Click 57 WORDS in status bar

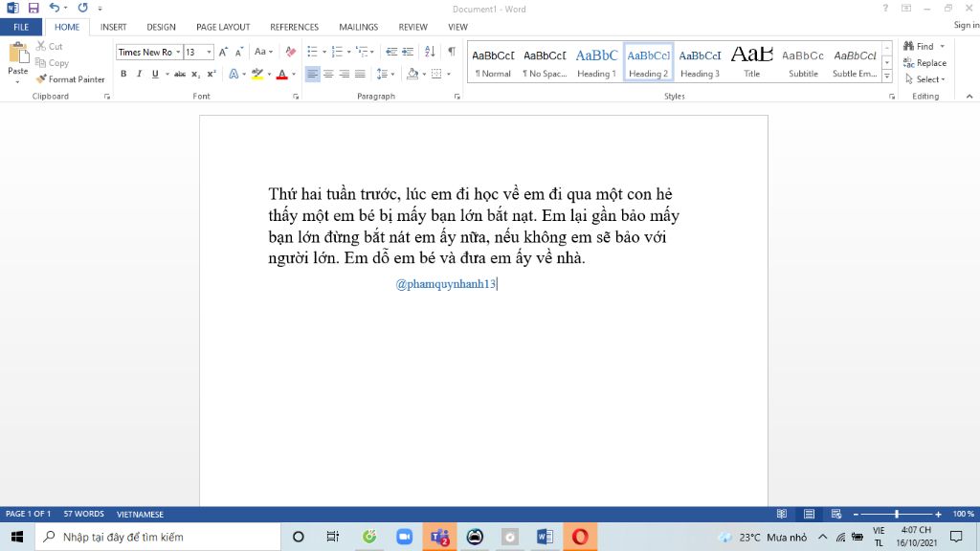click(84, 514)
